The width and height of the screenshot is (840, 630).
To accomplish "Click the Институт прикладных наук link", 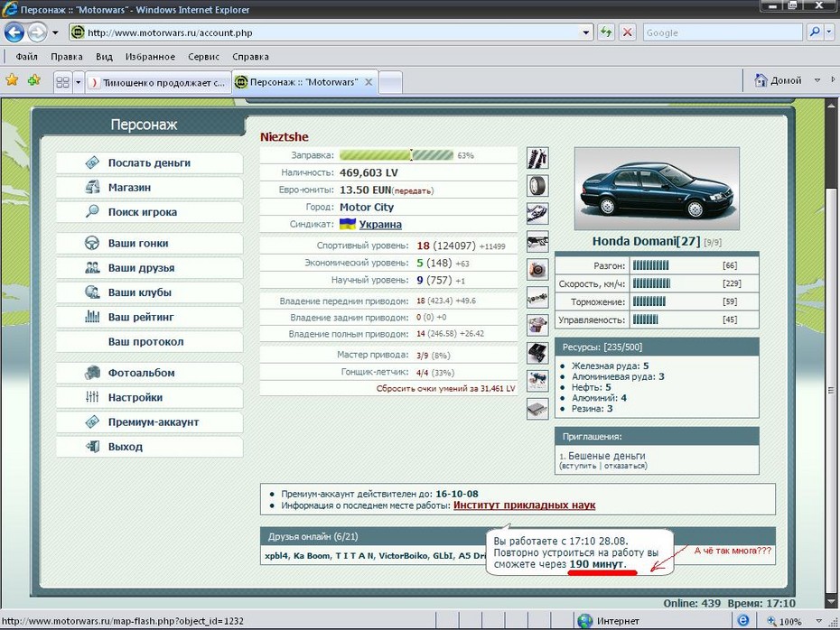I will pyautogui.click(x=525, y=505).
